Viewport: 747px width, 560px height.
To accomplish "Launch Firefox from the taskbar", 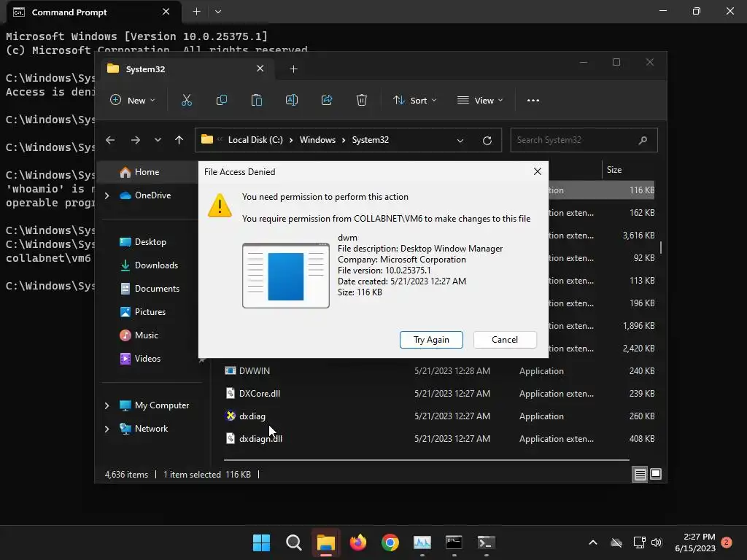I will point(357,542).
